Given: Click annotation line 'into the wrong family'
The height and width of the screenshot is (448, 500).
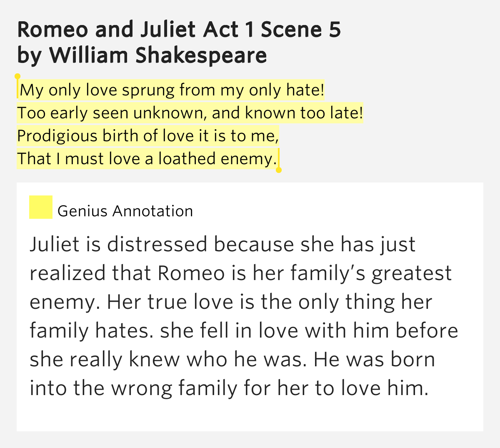Looking at the screenshot, I should (x=229, y=388).
